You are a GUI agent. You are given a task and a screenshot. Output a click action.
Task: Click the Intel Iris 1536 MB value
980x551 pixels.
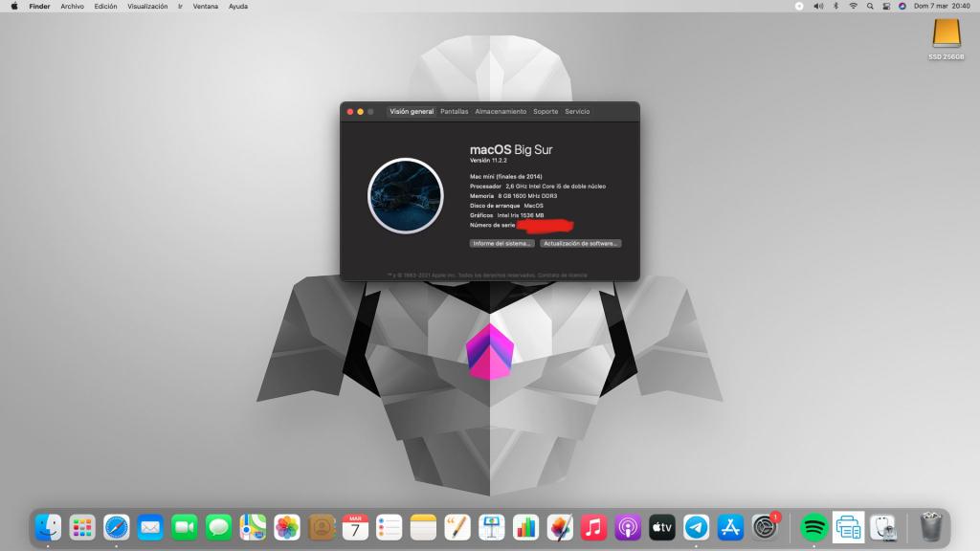coord(520,215)
